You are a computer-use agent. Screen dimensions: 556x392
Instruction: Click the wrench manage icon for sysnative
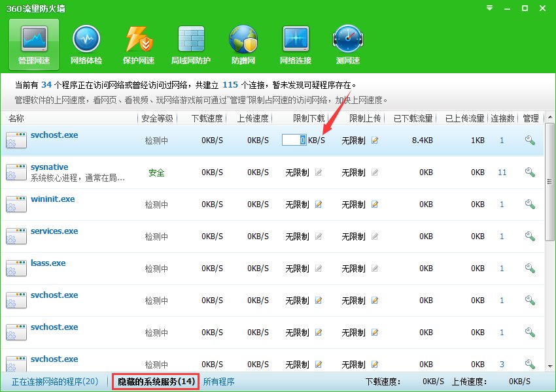pyautogui.click(x=530, y=172)
